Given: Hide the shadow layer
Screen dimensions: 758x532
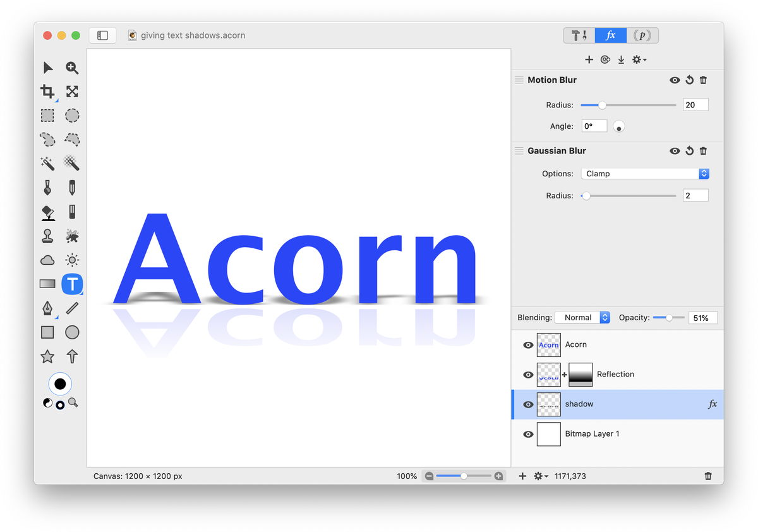Looking at the screenshot, I should (x=529, y=404).
